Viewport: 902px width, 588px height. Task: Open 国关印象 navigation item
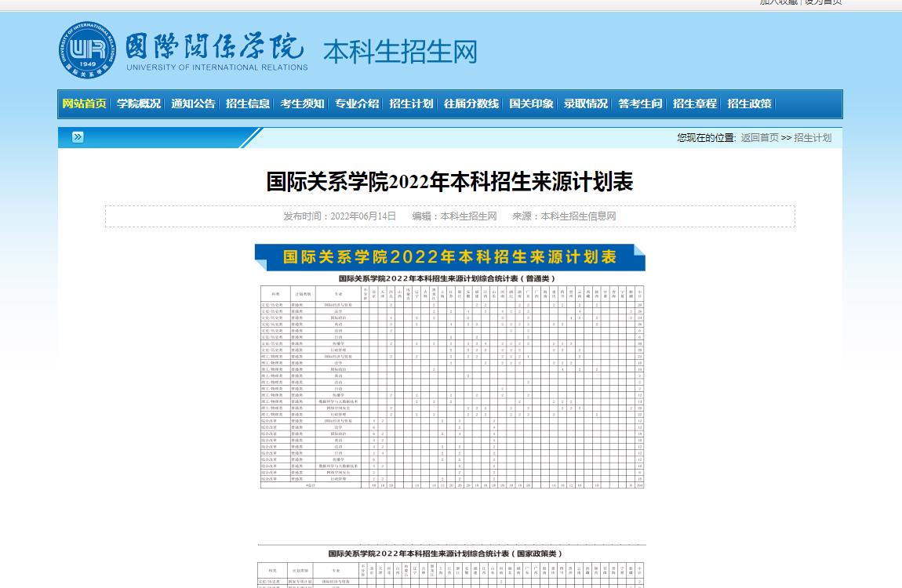pos(531,104)
